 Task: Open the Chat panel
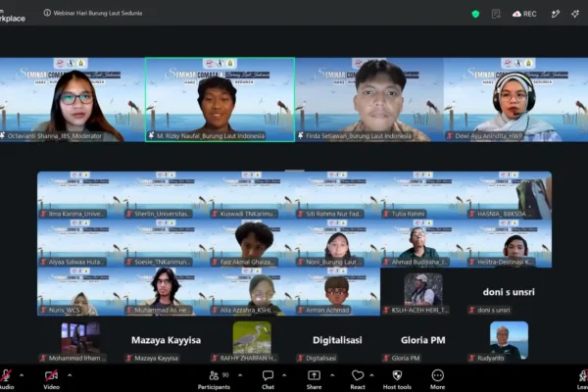coord(268,379)
